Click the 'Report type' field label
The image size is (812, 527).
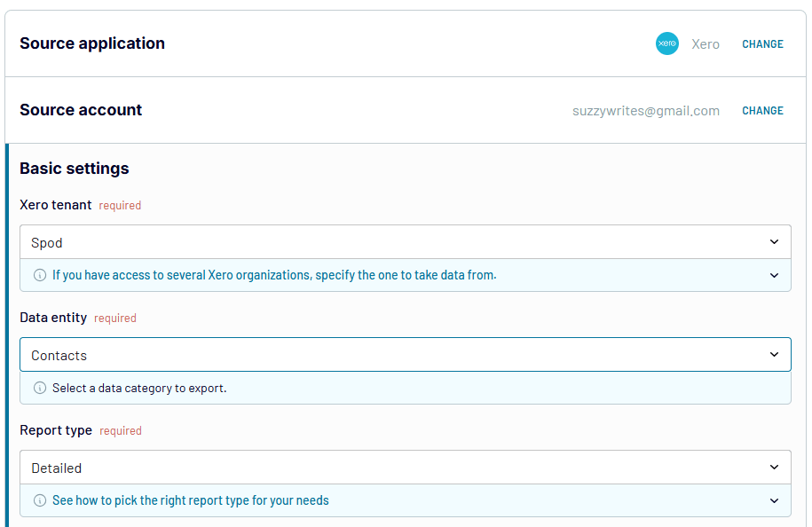(56, 430)
